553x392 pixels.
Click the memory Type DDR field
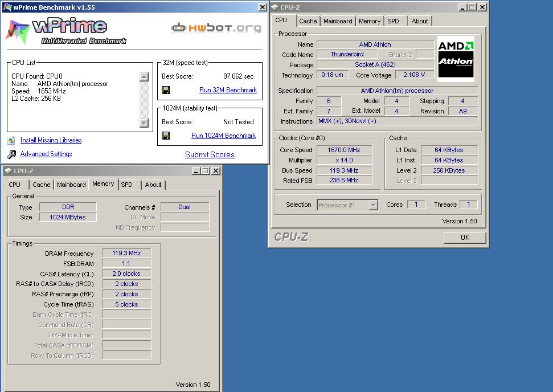[x=68, y=207]
